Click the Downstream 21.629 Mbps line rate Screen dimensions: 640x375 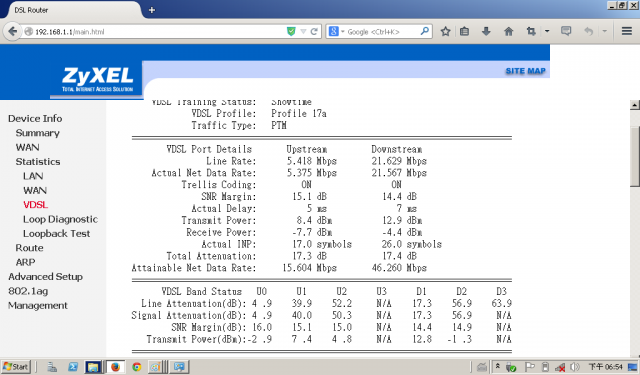pos(399,161)
